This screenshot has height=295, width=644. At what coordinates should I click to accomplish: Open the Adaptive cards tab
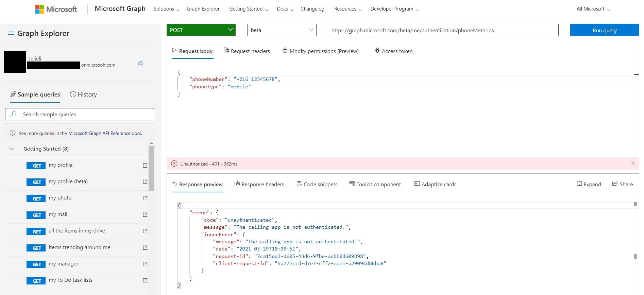pyautogui.click(x=435, y=184)
